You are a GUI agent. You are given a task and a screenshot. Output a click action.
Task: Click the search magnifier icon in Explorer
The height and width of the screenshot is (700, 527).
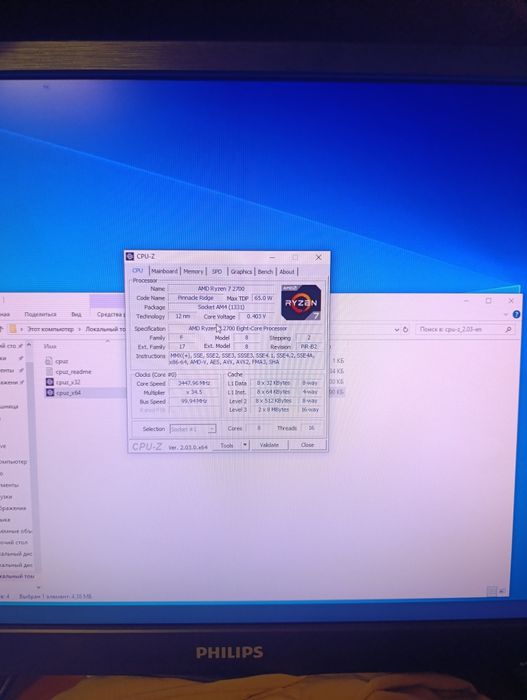(x=508, y=329)
